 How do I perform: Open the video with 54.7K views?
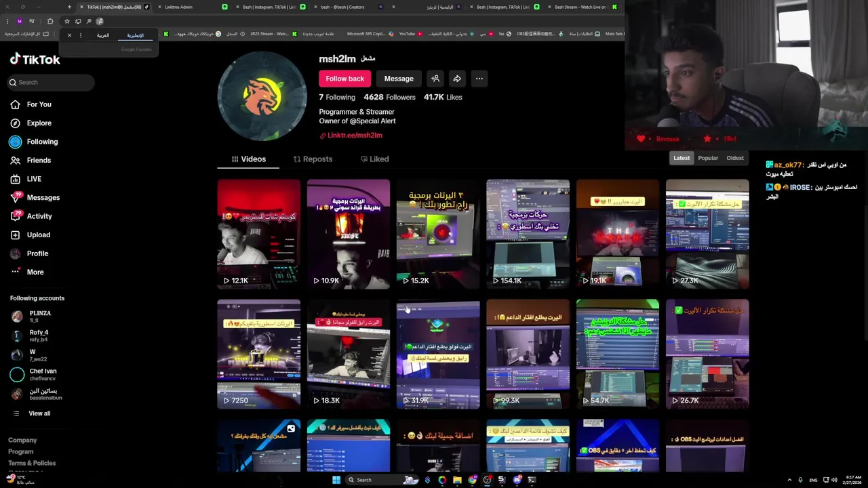[x=617, y=354]
